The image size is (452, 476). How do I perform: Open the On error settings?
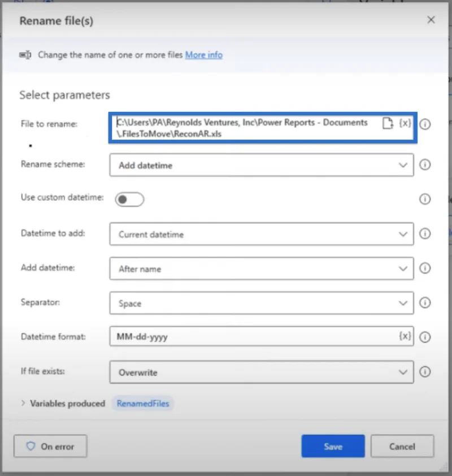(x=50, y=446)
